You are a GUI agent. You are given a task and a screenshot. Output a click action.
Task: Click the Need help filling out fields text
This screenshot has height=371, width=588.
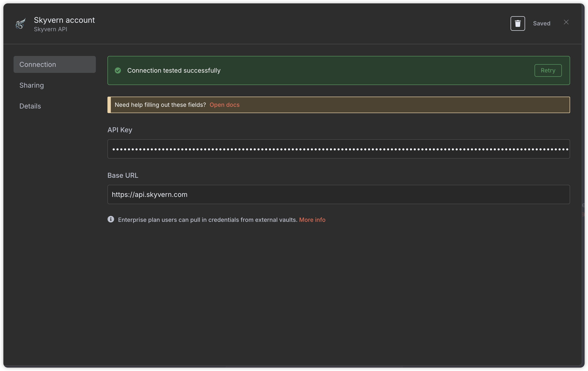tap(160, 105)
